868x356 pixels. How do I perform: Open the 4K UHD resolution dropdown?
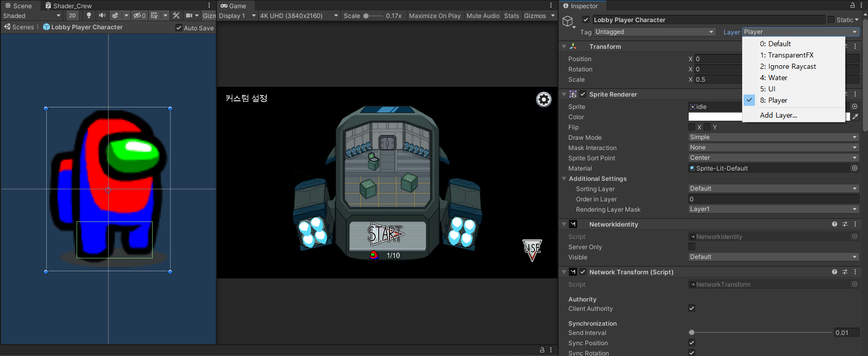pos(299,15)
